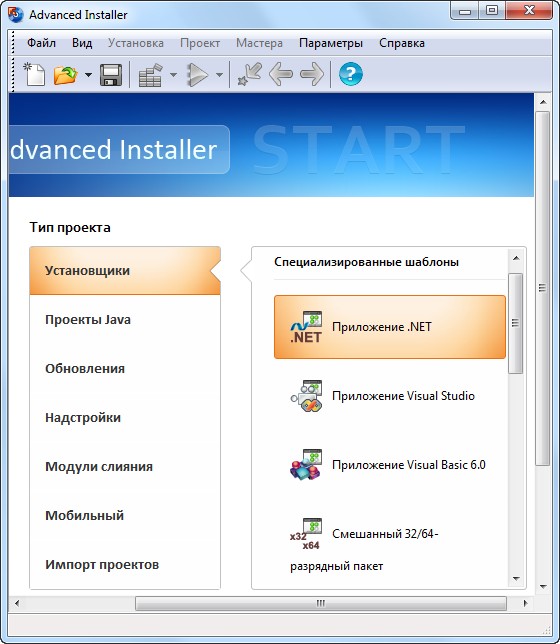Viewport: 560px width, 644px height.
Task: Click the .NET application template icon
Action: pos(306,327)
